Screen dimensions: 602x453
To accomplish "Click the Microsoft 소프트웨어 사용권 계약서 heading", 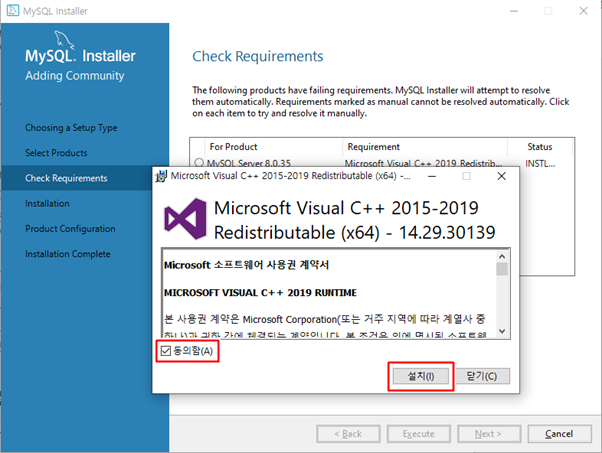I will click(246, 265).
